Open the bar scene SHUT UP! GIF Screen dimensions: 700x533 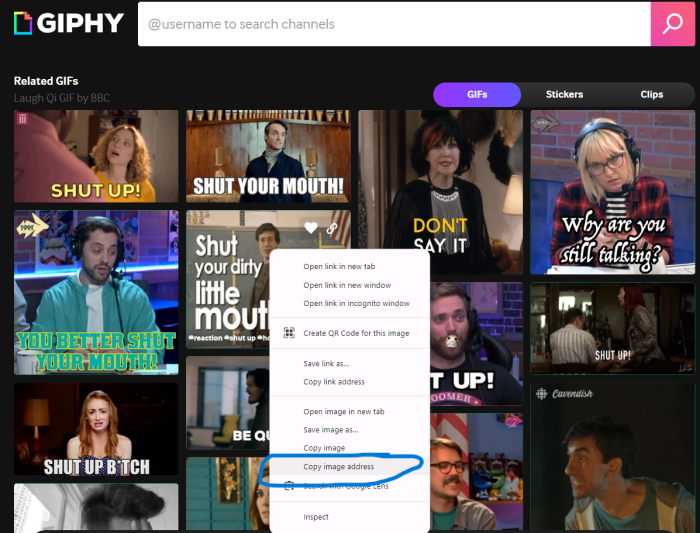(612, 329)
